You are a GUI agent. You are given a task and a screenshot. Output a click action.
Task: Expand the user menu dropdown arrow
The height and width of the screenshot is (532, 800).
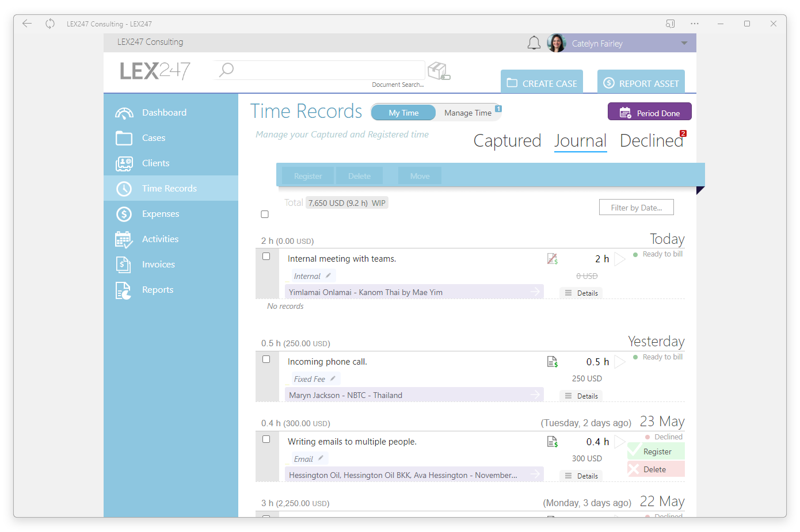tap(684, 43)
